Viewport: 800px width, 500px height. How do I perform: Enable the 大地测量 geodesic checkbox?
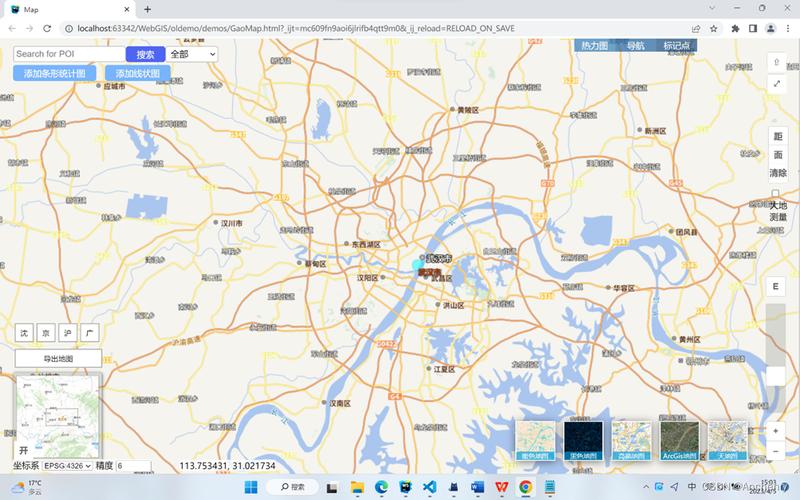pos(776,193)
